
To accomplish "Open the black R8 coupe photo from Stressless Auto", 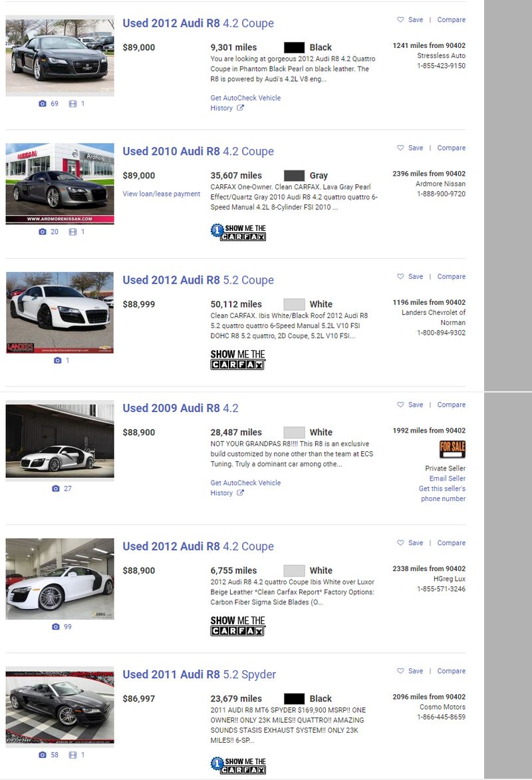I will [x=60, y=55].
